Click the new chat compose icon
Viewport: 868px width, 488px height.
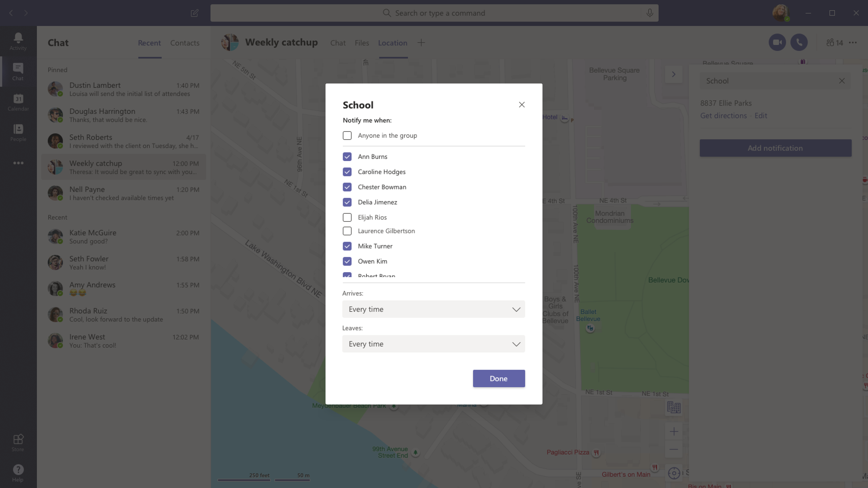pyautogui.click(x=194, y=13)
